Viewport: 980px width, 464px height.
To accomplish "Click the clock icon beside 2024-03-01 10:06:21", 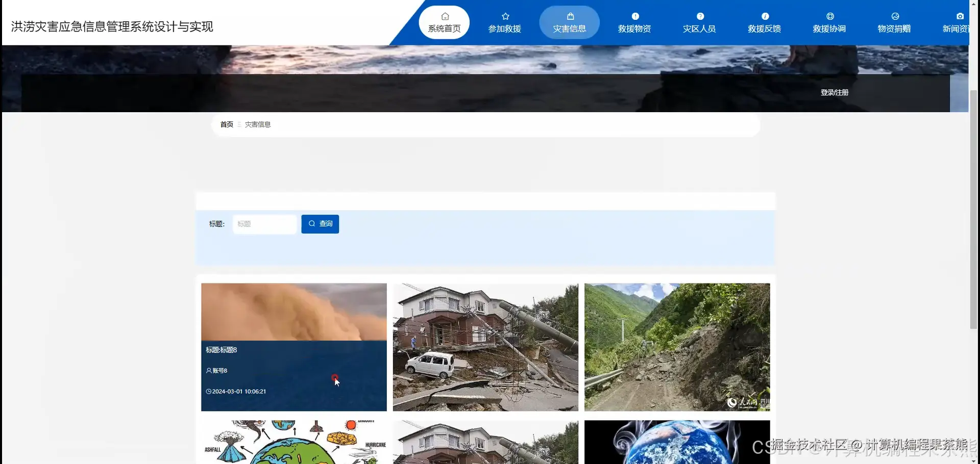I will (x=209, y=392).
